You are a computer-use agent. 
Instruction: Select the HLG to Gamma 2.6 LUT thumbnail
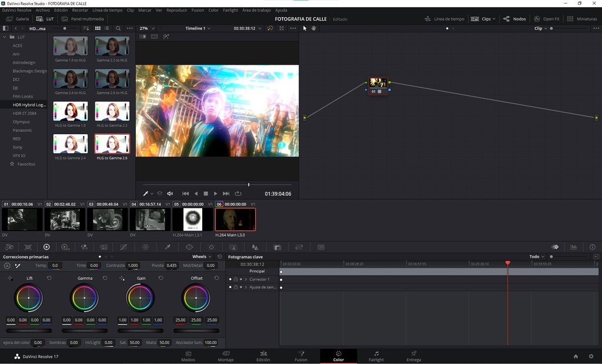click(112, 143)
